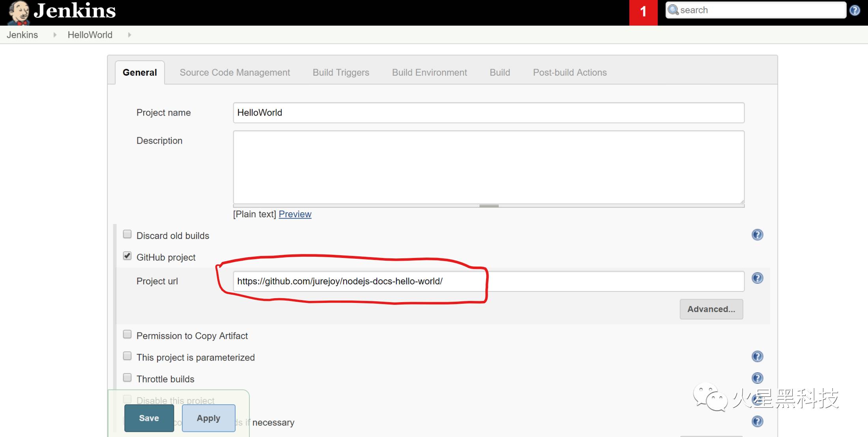
Task: Click the Preview link in description
Action: (x=295, y=213)
